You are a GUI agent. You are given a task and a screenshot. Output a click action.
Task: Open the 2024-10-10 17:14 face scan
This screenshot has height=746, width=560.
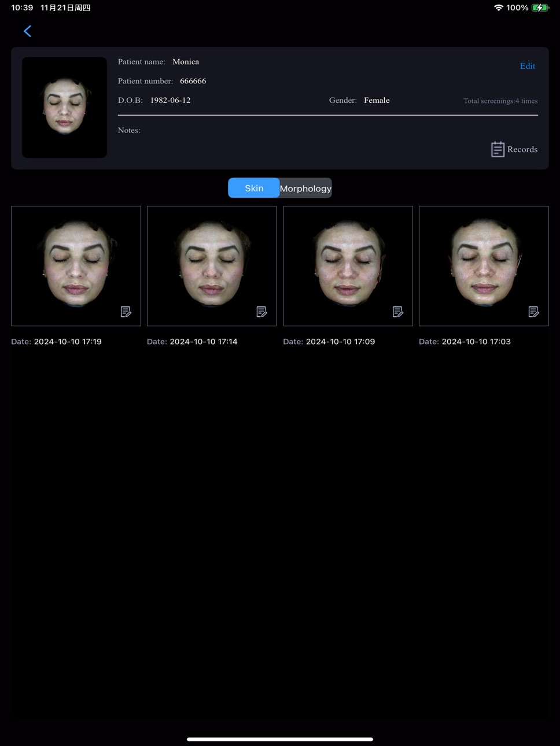[x=212, y=266]
